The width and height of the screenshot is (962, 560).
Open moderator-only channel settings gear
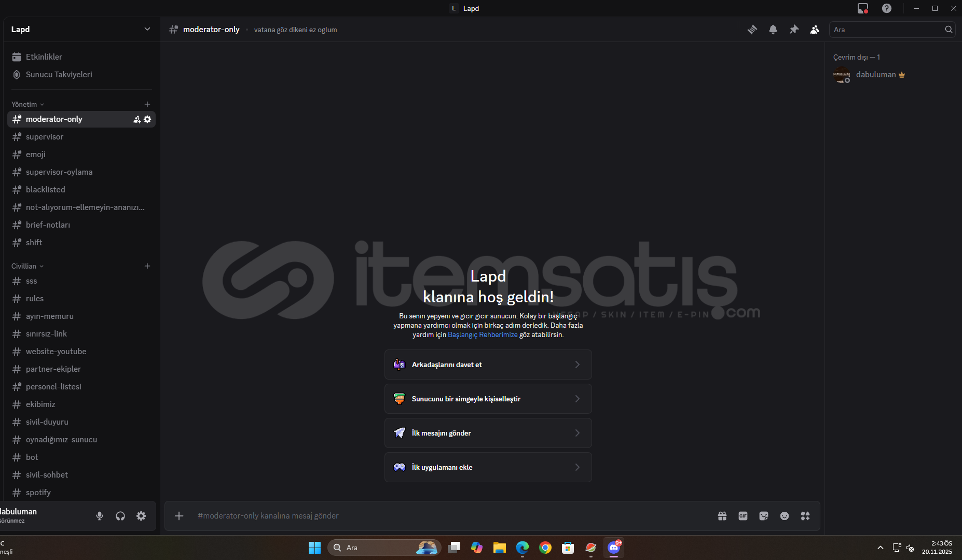tap(147, 119)
